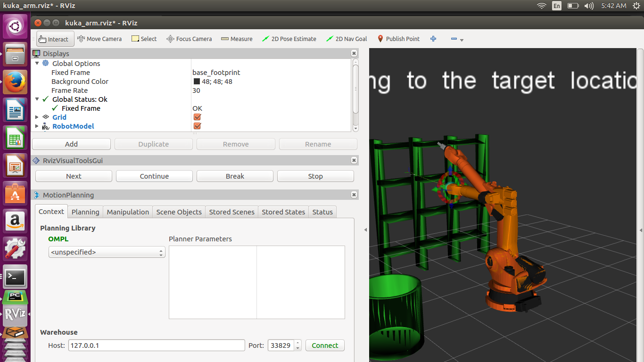Select the Interact tool

[55, 39]
